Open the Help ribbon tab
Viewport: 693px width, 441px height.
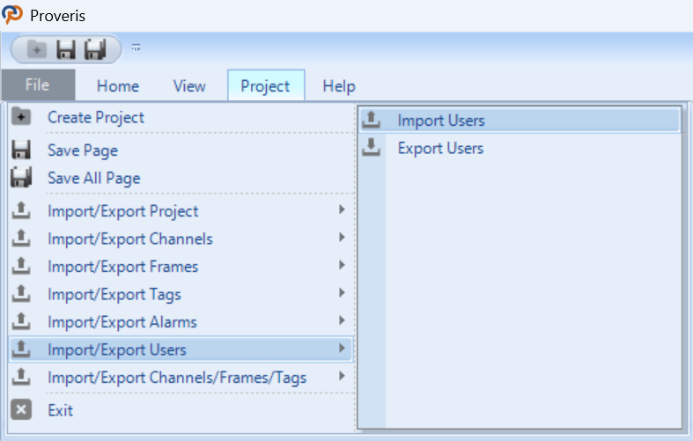pyautogui.click(x=339, y=86)
